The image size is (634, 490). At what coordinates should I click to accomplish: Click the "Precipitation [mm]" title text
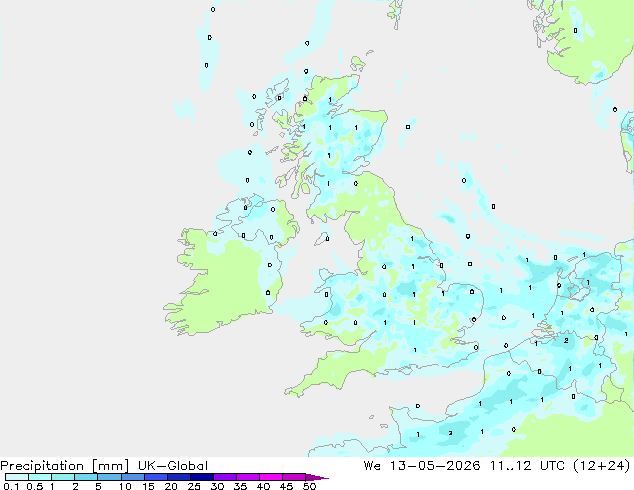pyautogui.click(x=65, y=466)
